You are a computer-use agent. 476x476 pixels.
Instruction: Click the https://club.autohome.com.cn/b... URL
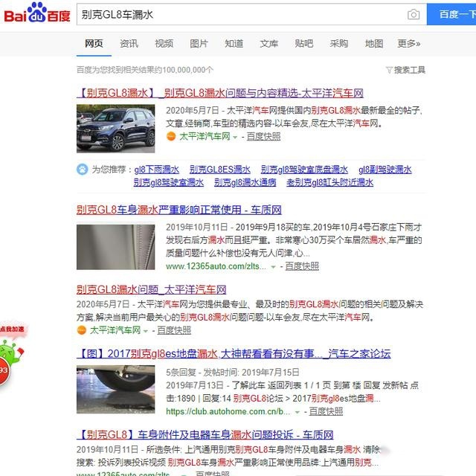click(x=228, y=411)
